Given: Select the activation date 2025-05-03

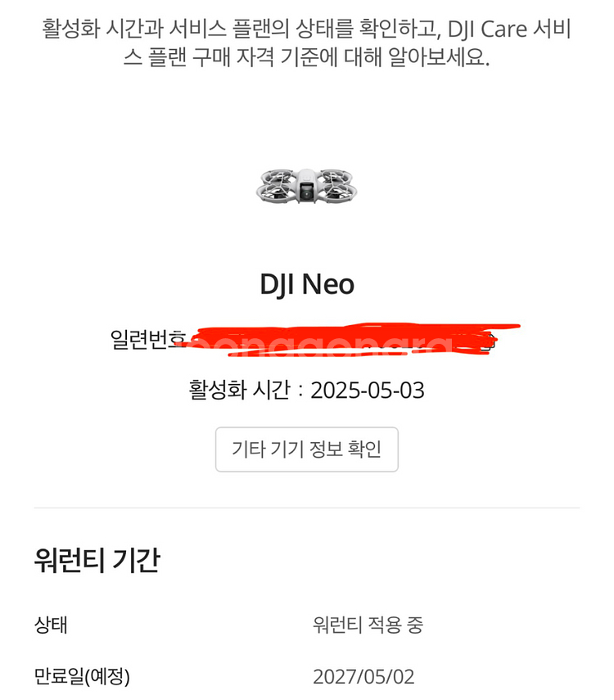Looking at the screenshot, I should [x=368, y=391].
